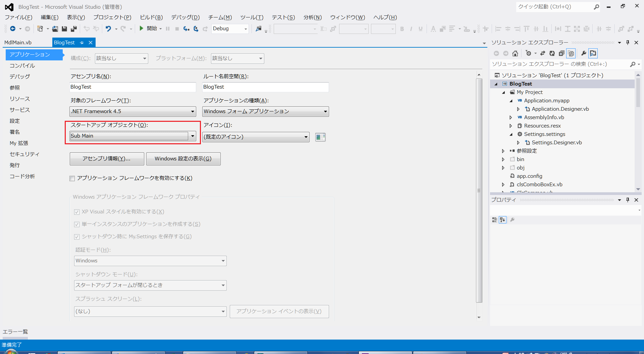Click the Find in Files toolbar icon
The height and width of the screenshot is (354, 644).
[258, 29]
